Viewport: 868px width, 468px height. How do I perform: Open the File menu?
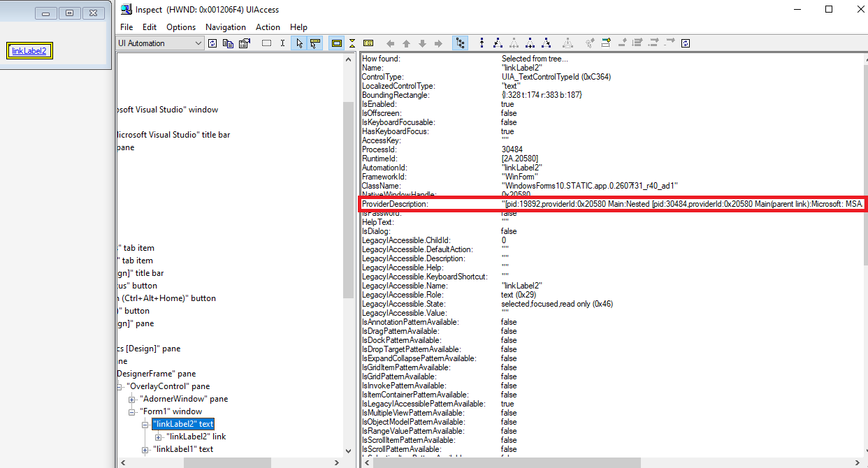click(126, 27)
